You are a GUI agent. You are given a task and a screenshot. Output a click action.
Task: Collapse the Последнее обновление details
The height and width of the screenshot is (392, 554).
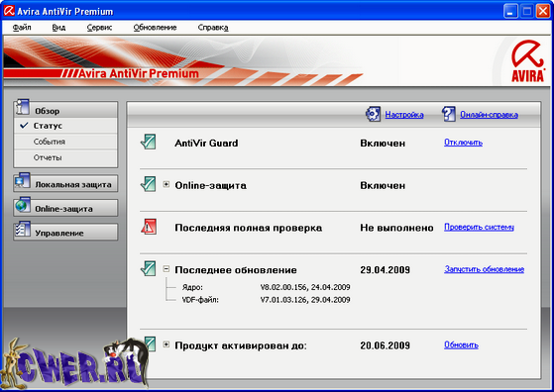(166, 269)
